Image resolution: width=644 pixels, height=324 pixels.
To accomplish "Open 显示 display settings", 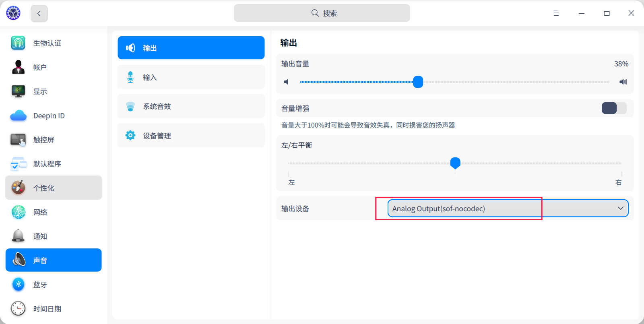I will [x=54, y=91].
